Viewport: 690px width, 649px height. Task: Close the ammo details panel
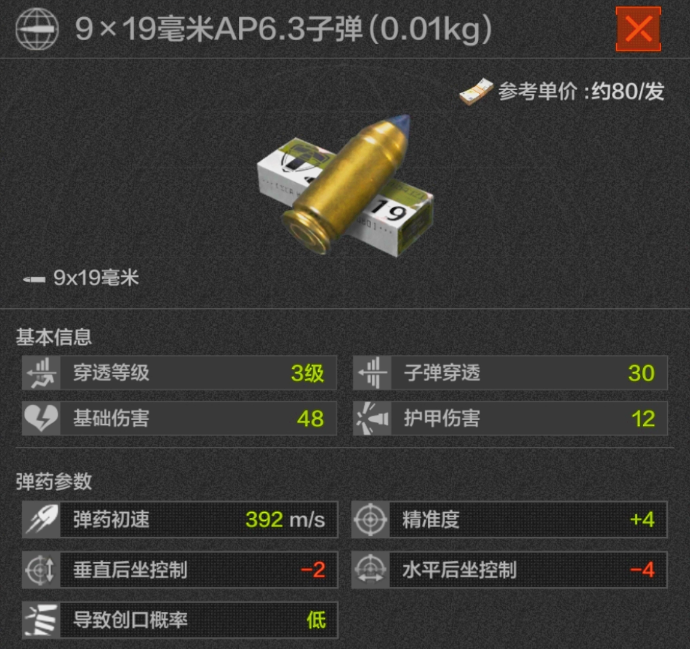click(x=638, y=29)
